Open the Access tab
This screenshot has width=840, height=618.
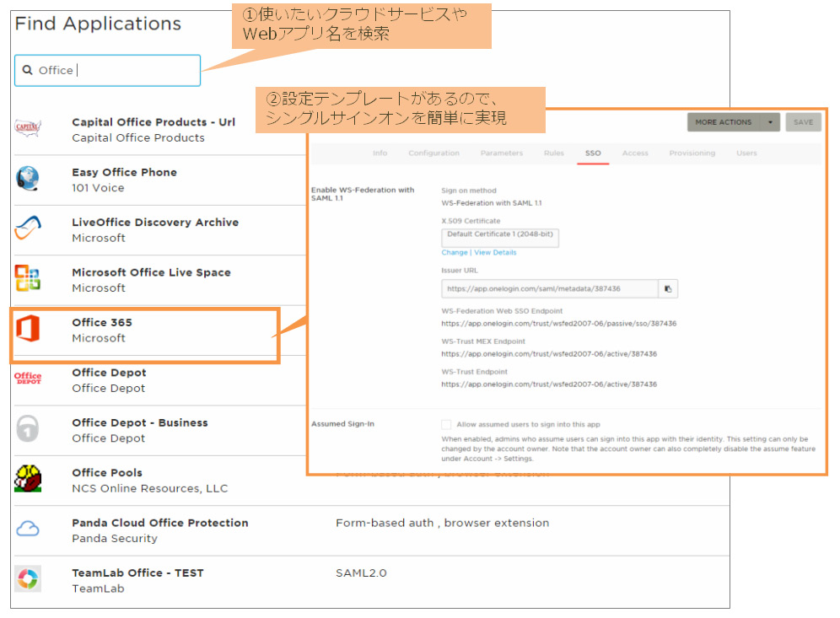point(635,153)
